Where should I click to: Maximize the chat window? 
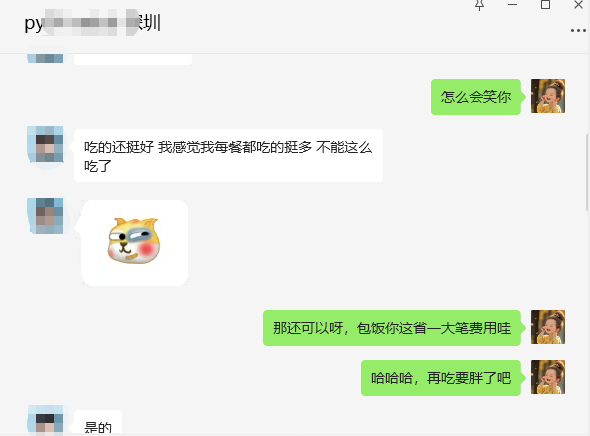point(545,5)
